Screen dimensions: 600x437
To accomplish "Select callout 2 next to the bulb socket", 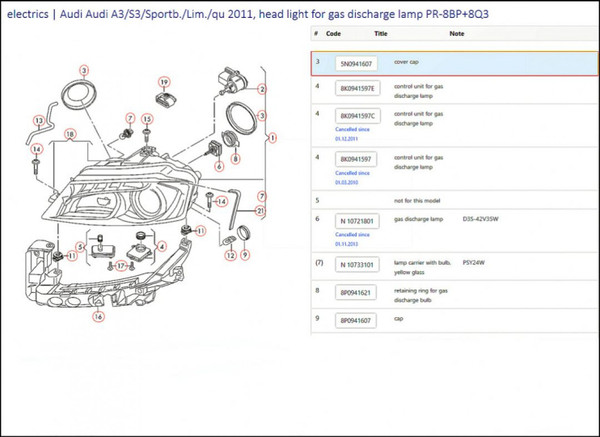I will point(262,89).
